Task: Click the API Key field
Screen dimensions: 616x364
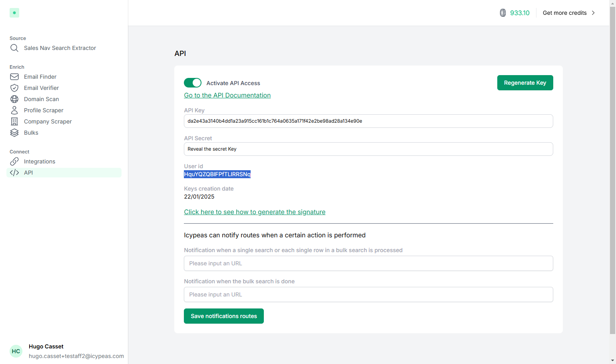Action: [x=368, y=121]
